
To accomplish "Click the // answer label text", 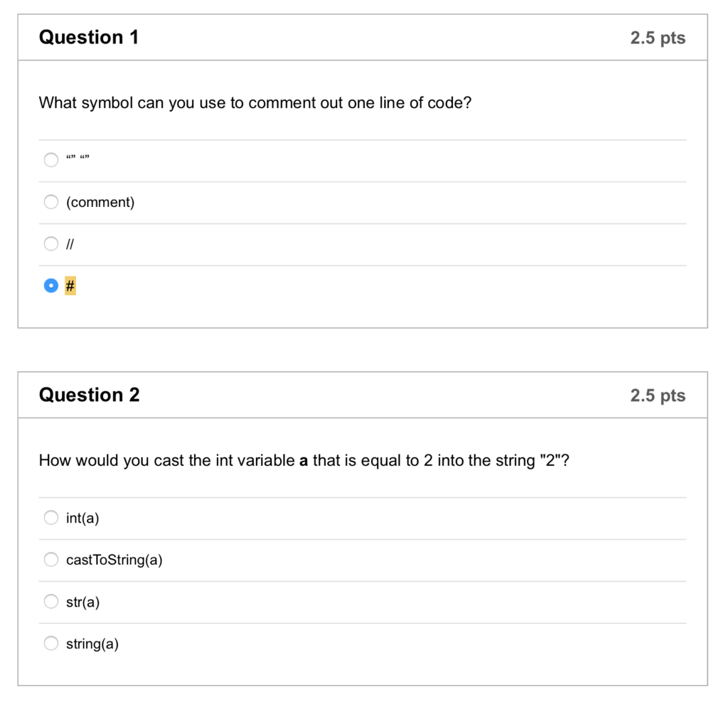I will pyautogui.click(x=70, y=243).
